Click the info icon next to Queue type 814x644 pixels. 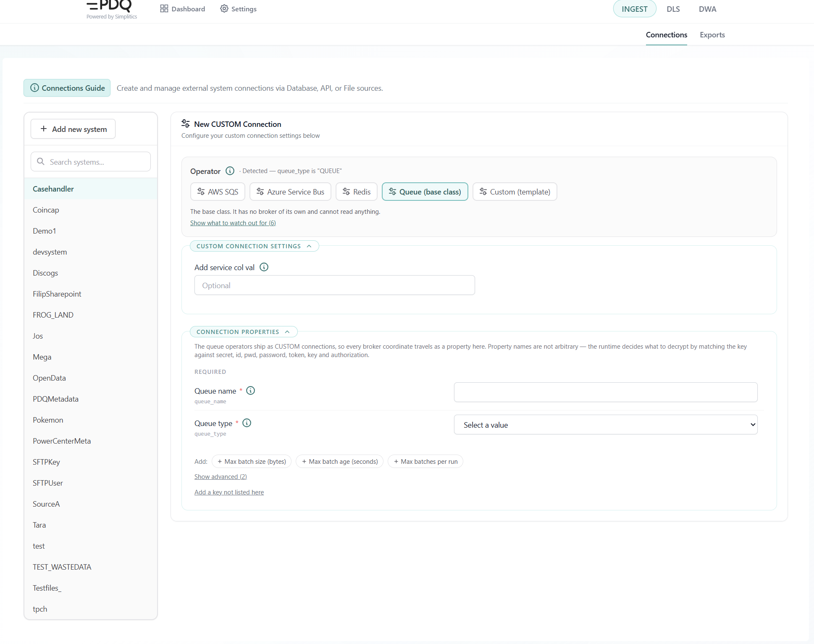click(x=247, y=423)
